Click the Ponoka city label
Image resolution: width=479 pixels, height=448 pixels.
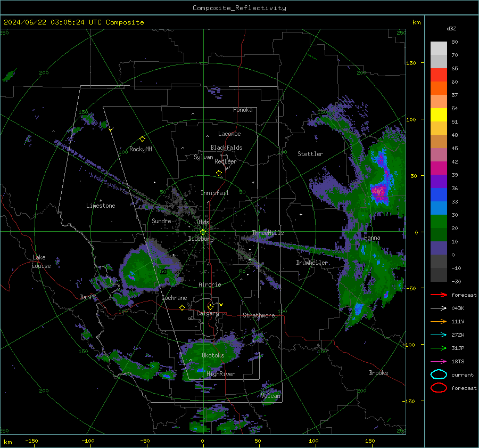click(243, 110)
